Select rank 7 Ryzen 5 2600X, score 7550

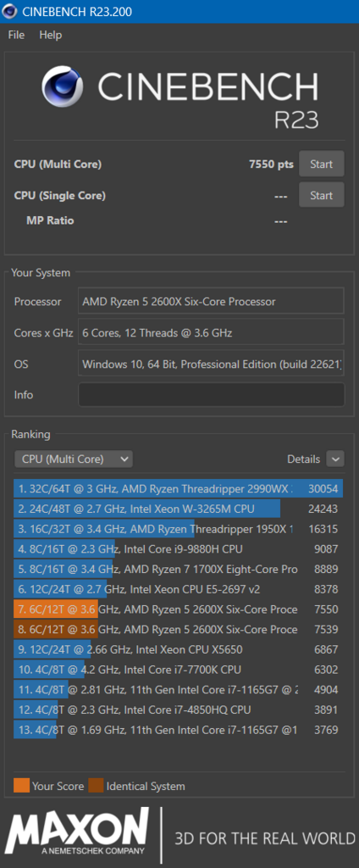click(x=178, y=609)
